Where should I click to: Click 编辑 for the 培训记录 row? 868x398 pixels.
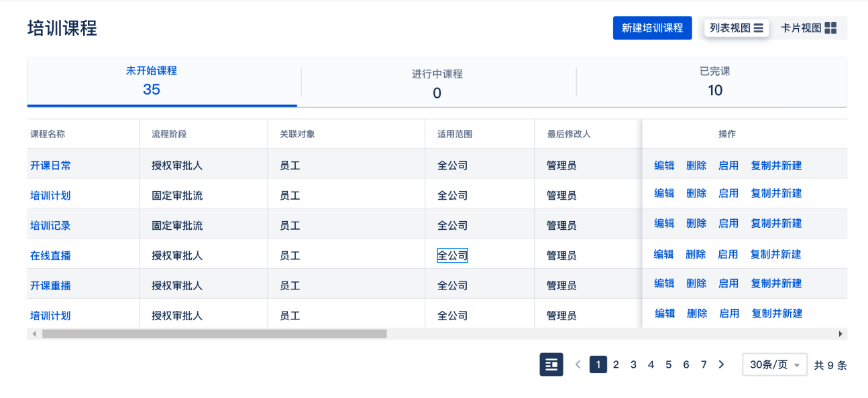(x=664, y=223)
